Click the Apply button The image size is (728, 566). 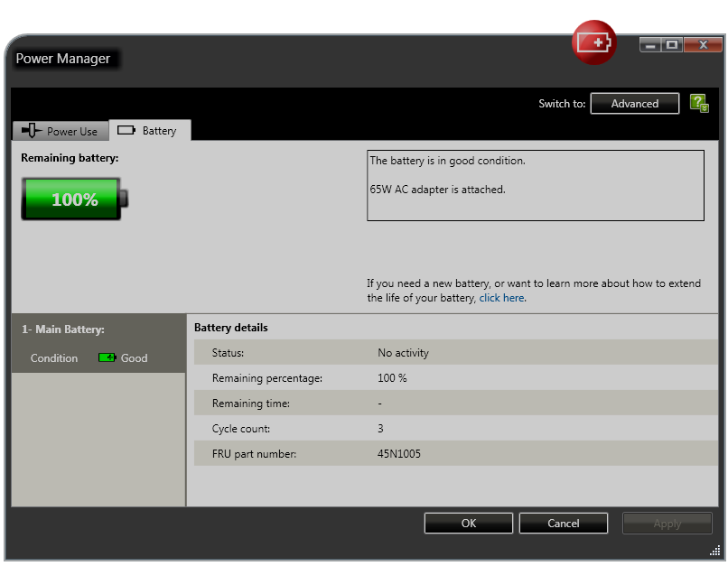(667, 524)
